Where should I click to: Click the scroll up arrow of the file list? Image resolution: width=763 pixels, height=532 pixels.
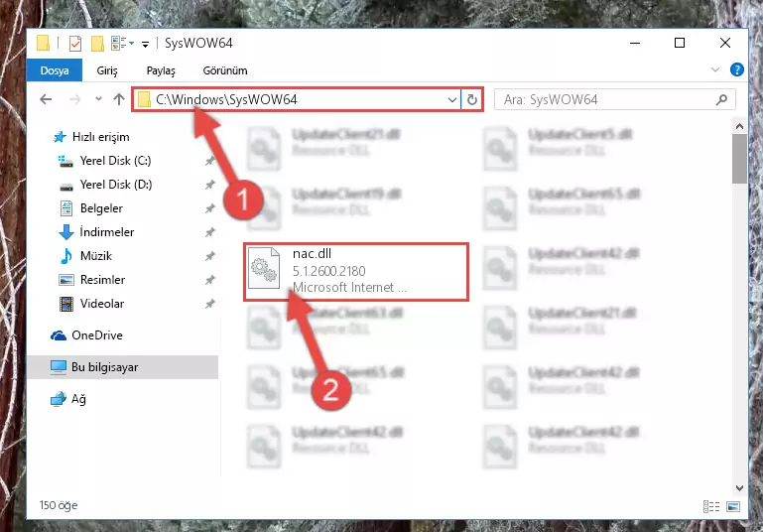click(739, 127)
